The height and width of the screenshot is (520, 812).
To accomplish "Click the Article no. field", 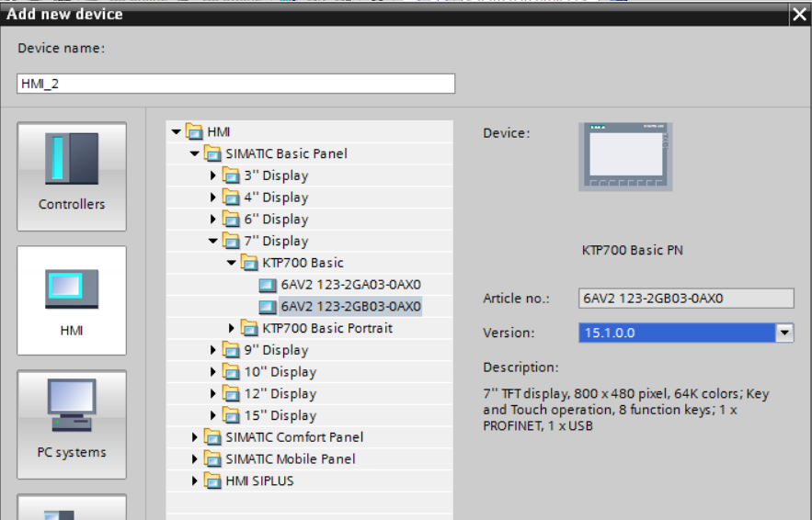I will [686, 298].
